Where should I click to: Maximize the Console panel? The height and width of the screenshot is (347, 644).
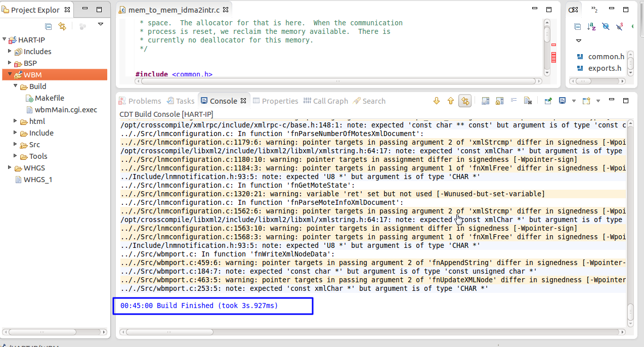tap(625, 101)
